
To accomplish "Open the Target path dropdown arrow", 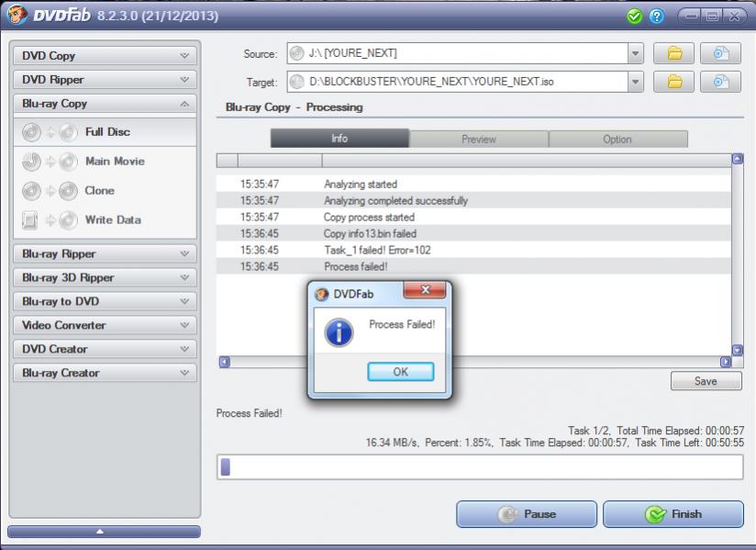I will click(636, 82).
